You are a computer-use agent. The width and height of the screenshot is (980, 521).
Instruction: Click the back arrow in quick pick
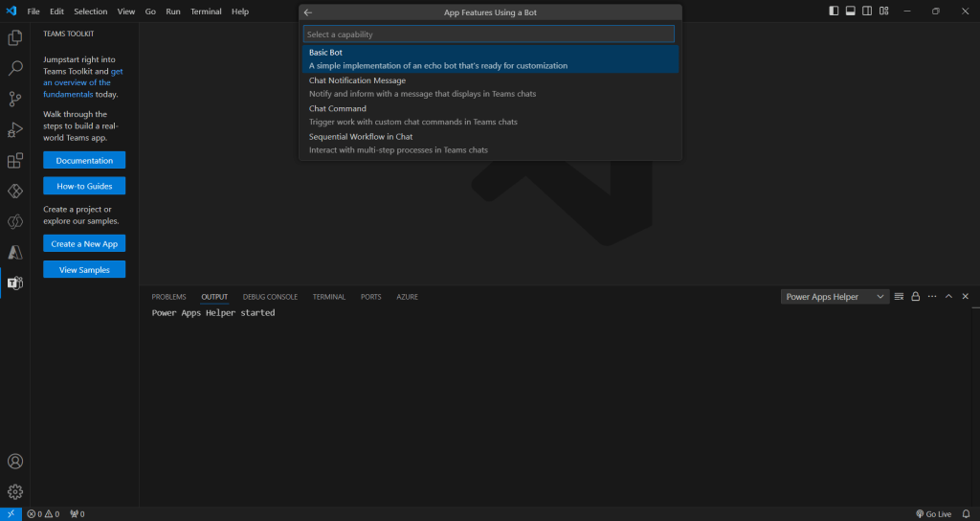click(x=308, y=12)
